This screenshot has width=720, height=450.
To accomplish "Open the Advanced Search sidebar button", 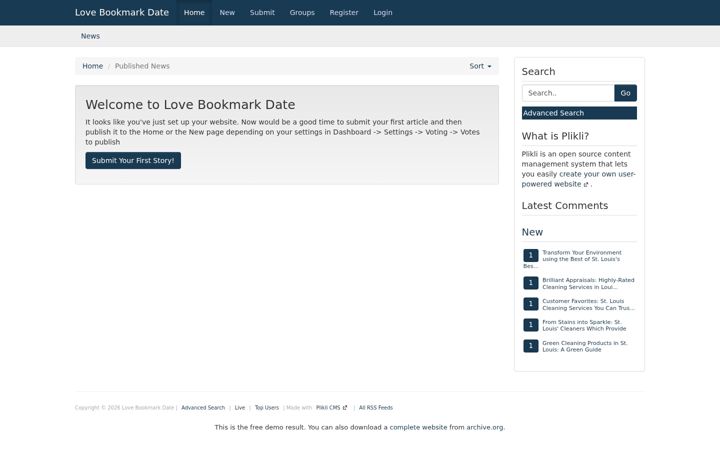I will (579, 113).
